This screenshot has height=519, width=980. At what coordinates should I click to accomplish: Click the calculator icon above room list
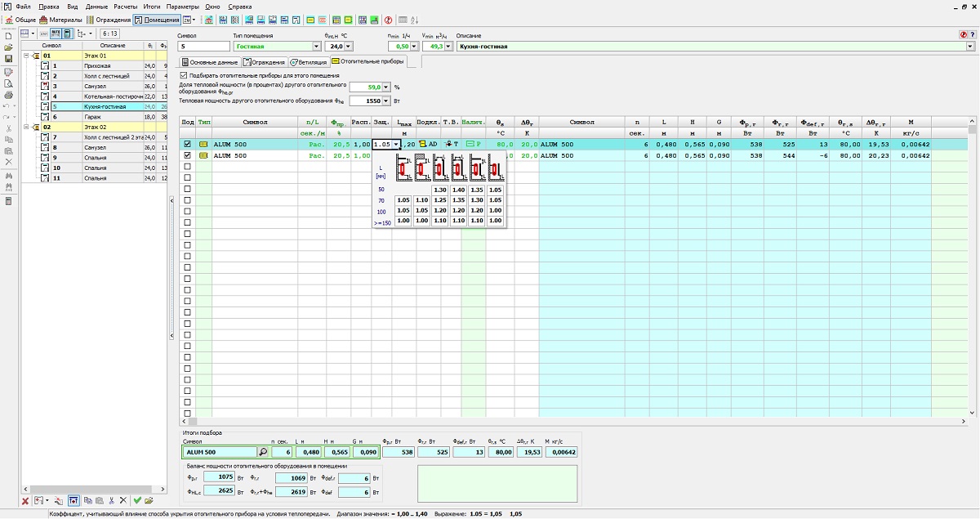click(x=67, y=34)
